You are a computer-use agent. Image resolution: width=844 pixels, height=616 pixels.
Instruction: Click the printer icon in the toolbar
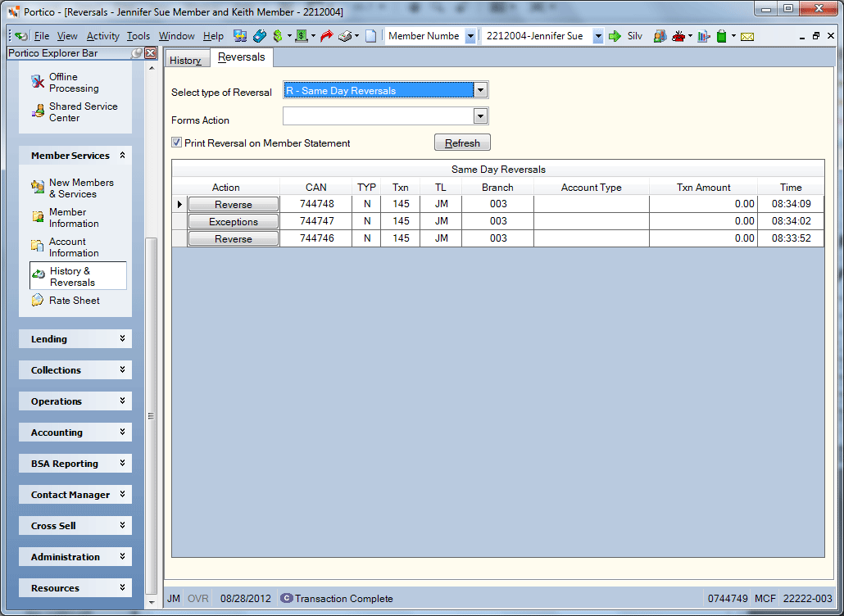(345, 36)
